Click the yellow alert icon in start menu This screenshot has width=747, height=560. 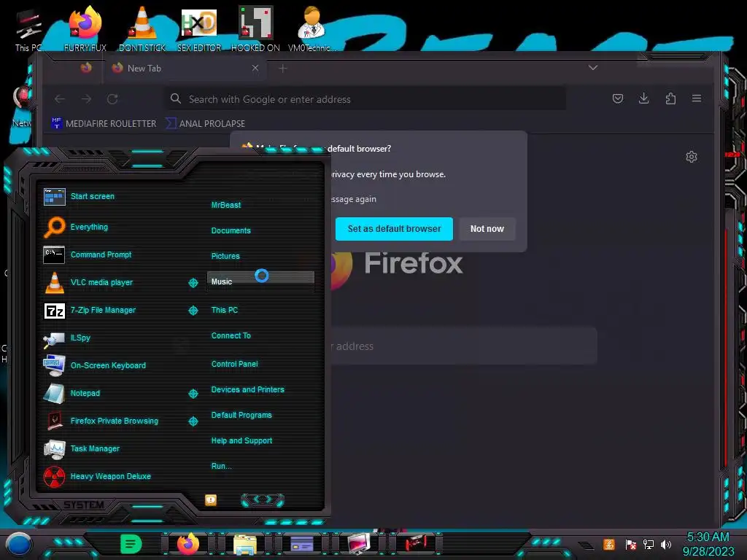(x=211, y=499)
